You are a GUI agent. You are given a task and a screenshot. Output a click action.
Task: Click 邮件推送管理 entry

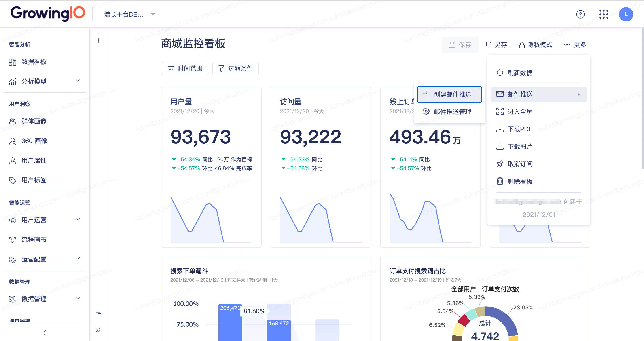pyautogui.click(x=449, y=112)
